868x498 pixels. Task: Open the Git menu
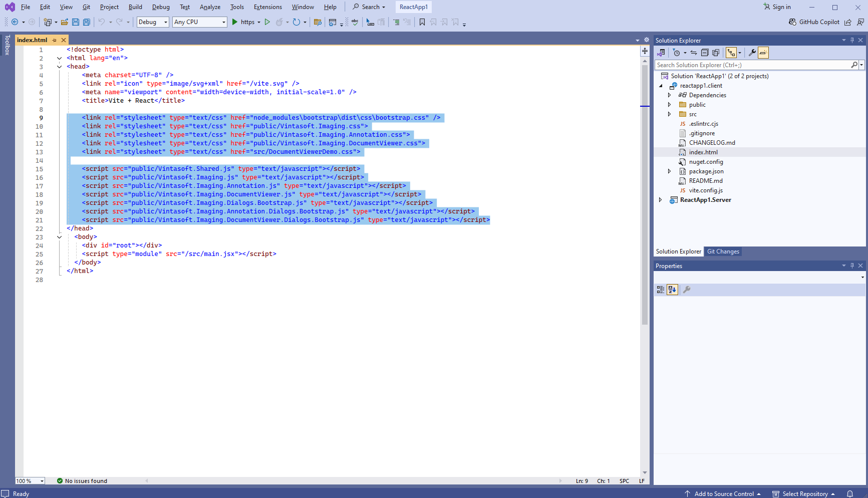pyautogui.click(x=86, y=7)
